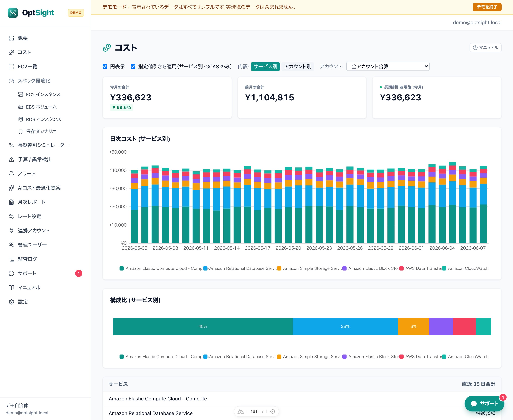
Task: Toggle the 円表示 checkbox
Action: coord(105,66)
